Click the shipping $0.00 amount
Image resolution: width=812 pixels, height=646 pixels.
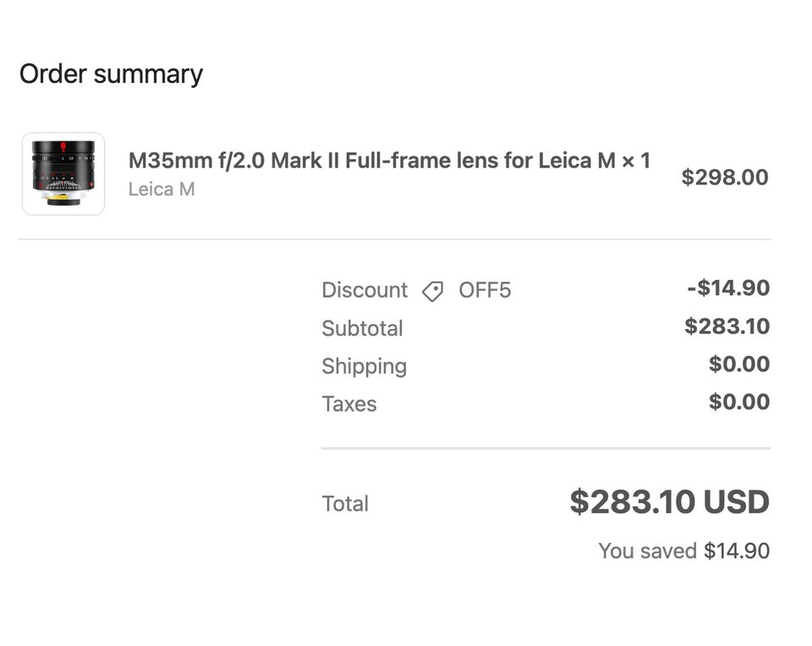(739, 364)
